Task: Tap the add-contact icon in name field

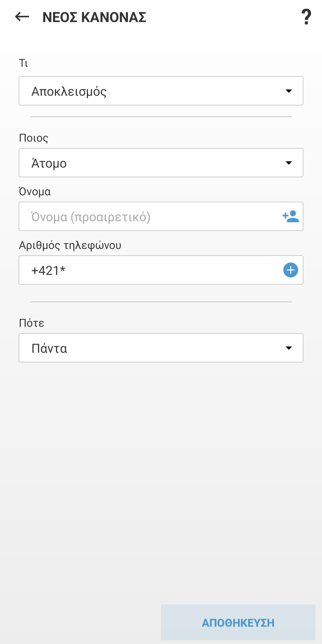Action: pyautogui.click(x=290, y=216)
